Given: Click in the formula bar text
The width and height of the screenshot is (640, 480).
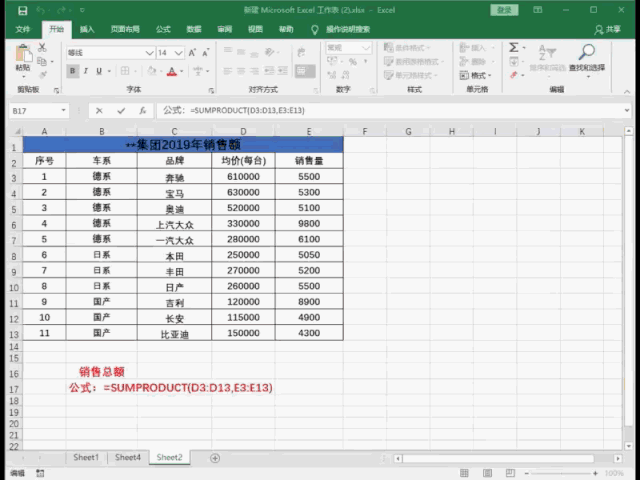Looking at the screenshot, I should (x=233, y=111).
